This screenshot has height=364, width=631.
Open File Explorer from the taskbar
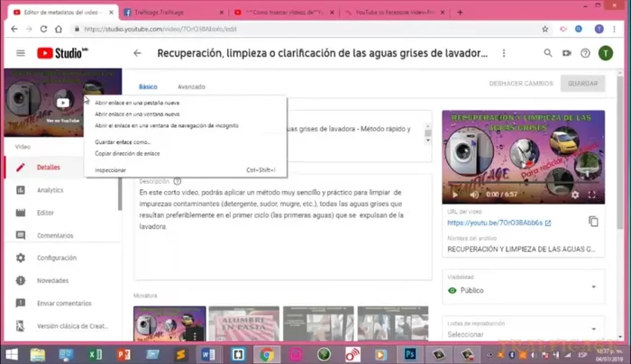38,355
